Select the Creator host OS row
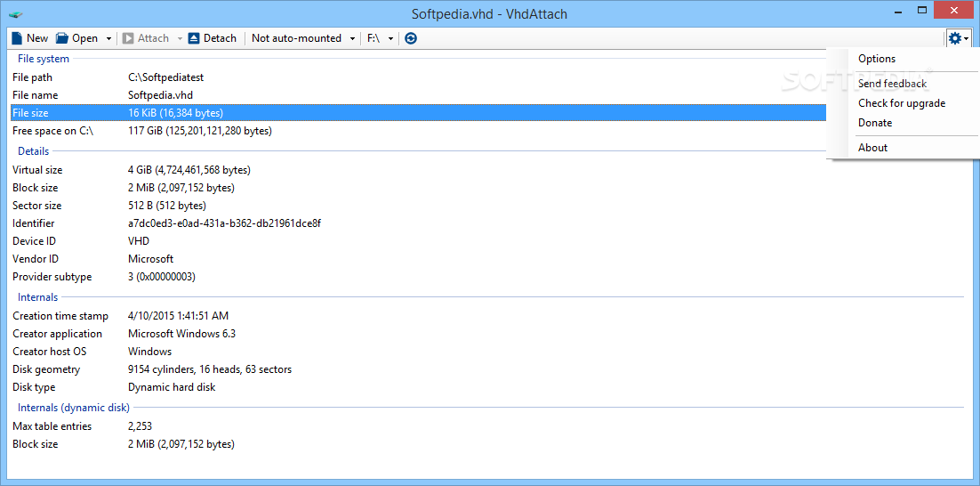The height and width of the screenshot is (486, 980). [487, 352]
